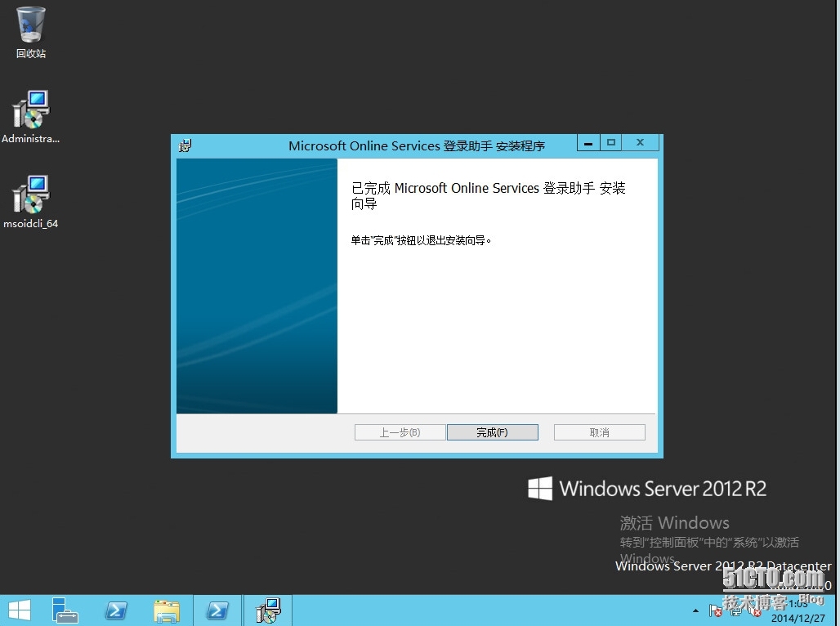Image resolution: width=840 pixels, height=626 pixels.
Task: Maximize the Microsoft Online Services setup window
Action: point(610,142)
